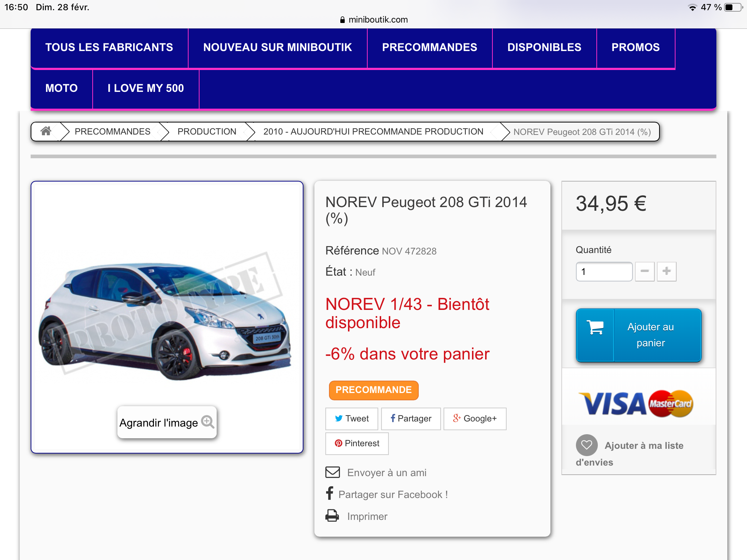Click the Partager sur Facebook link
Screen dimensions: 747x560
(393, 494)
